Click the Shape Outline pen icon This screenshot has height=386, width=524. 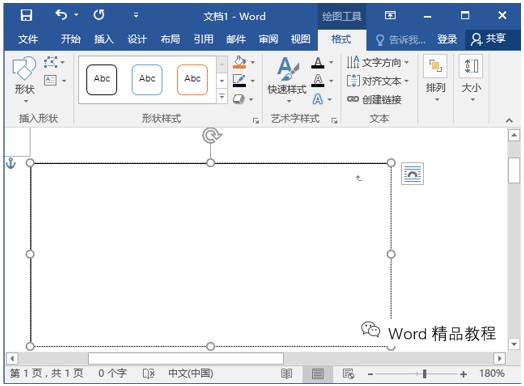pyautogui.click(x=239, y=81)
